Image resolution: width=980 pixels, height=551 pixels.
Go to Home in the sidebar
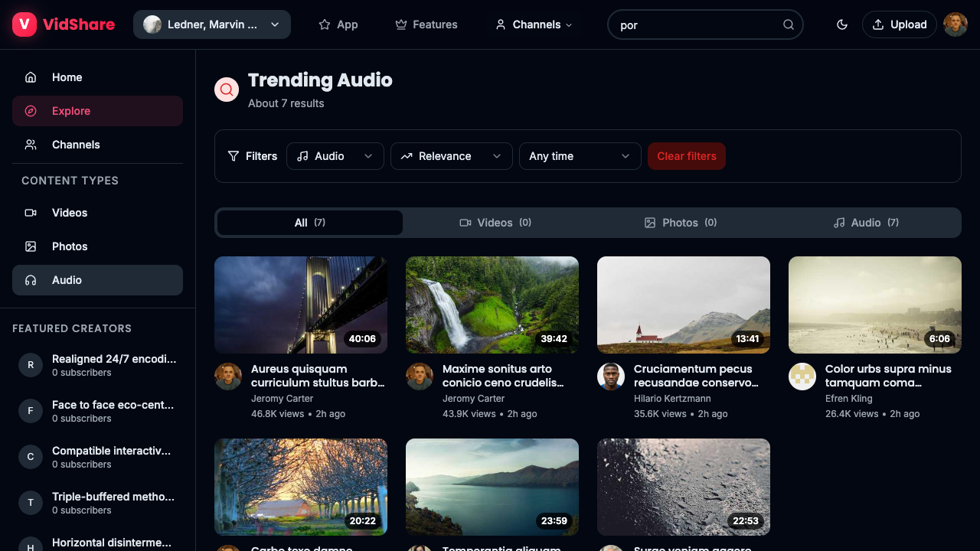pyautogui.click(x=97, y=77)
